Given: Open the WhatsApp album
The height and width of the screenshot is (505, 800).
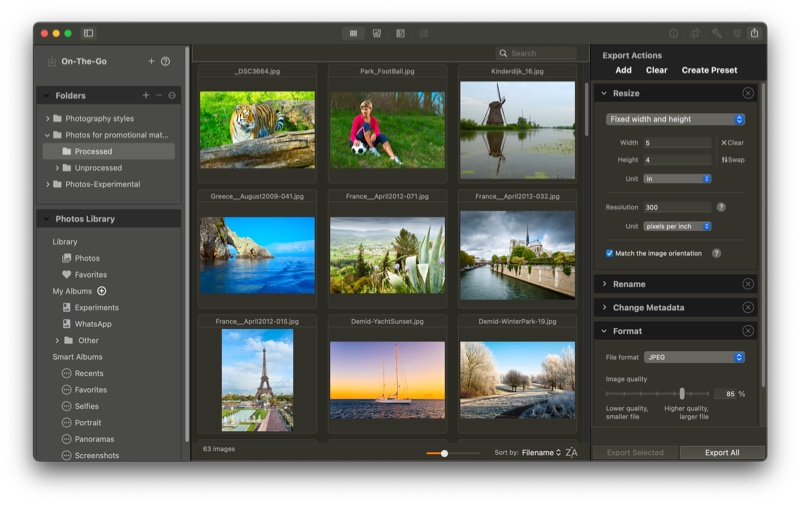Looking at the screenshot, I should (x=87, y=324).
